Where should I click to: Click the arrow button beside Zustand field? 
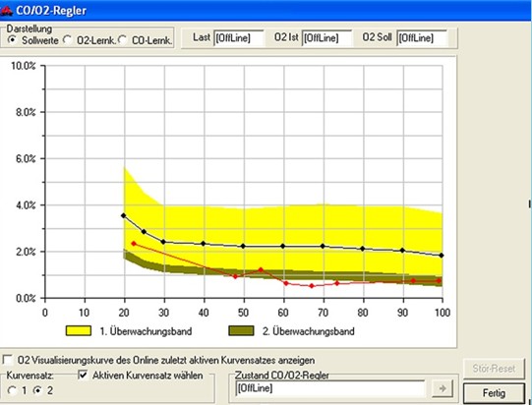coord(443,388)
